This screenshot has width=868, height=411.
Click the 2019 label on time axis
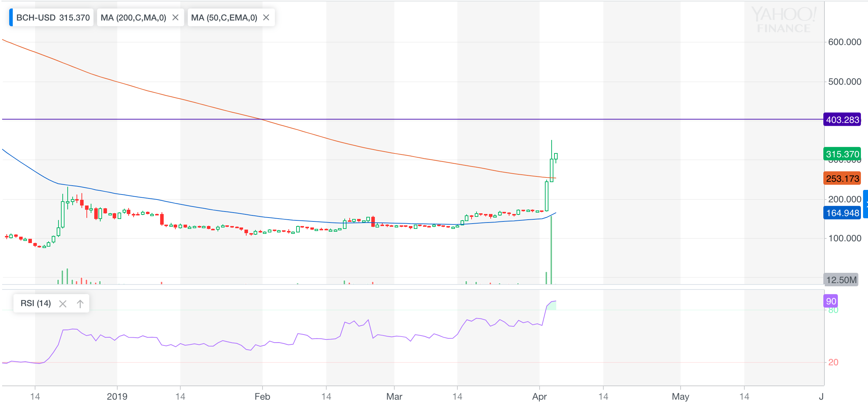click(117, 396)
